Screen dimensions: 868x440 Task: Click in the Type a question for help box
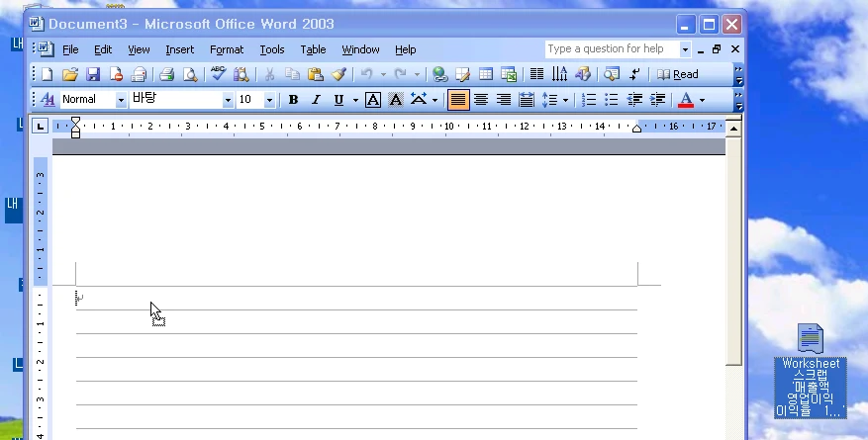click(612, 49)
